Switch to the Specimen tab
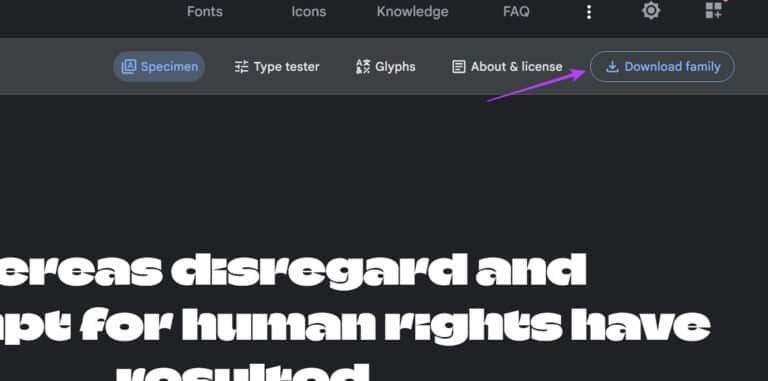The width and height of the screenshot is (768, 381). point(159,67)
